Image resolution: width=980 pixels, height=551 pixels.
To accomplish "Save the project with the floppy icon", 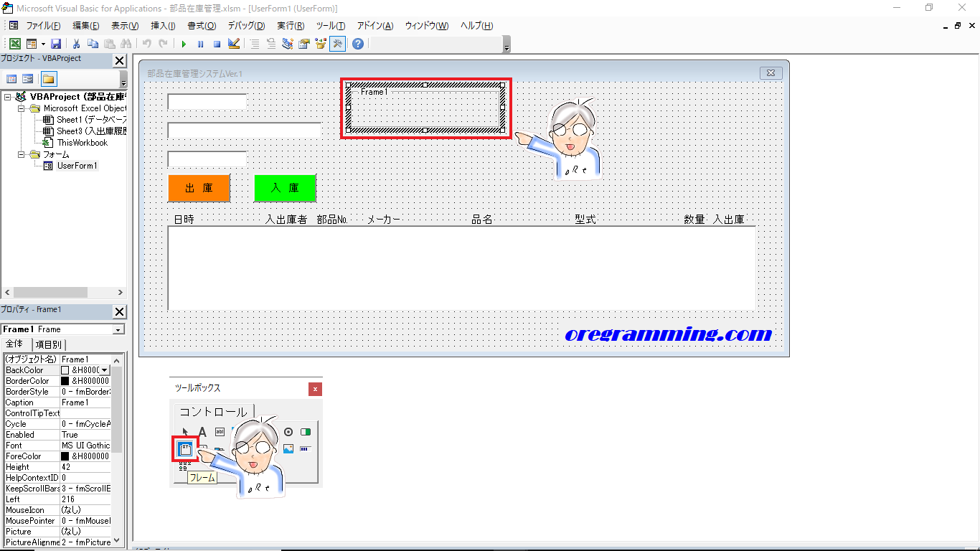I will pyautogui.click(x=56, y=44).
